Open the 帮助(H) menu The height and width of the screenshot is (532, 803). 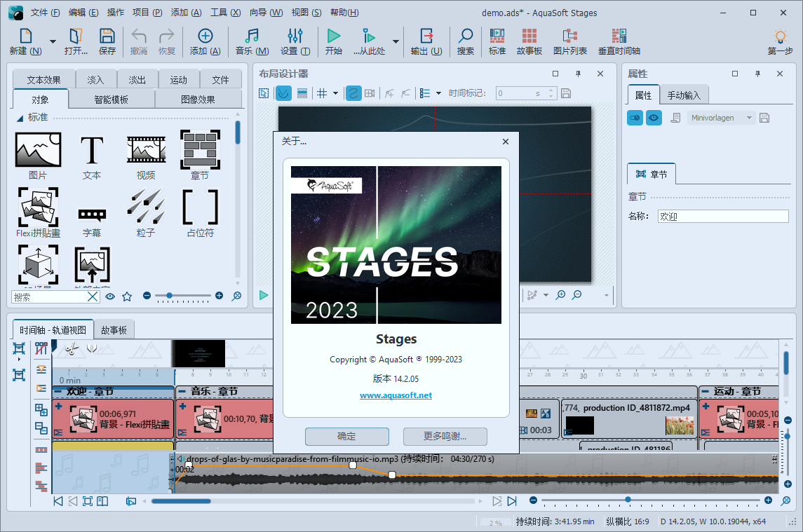pyautogui.click(x=344, y=13)
